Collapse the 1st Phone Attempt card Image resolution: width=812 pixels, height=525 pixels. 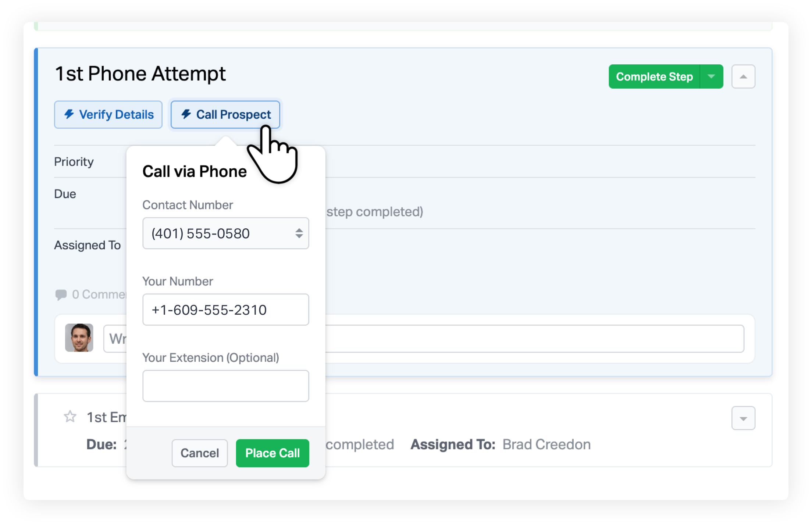pyautogui.click(x=743, y=76)
